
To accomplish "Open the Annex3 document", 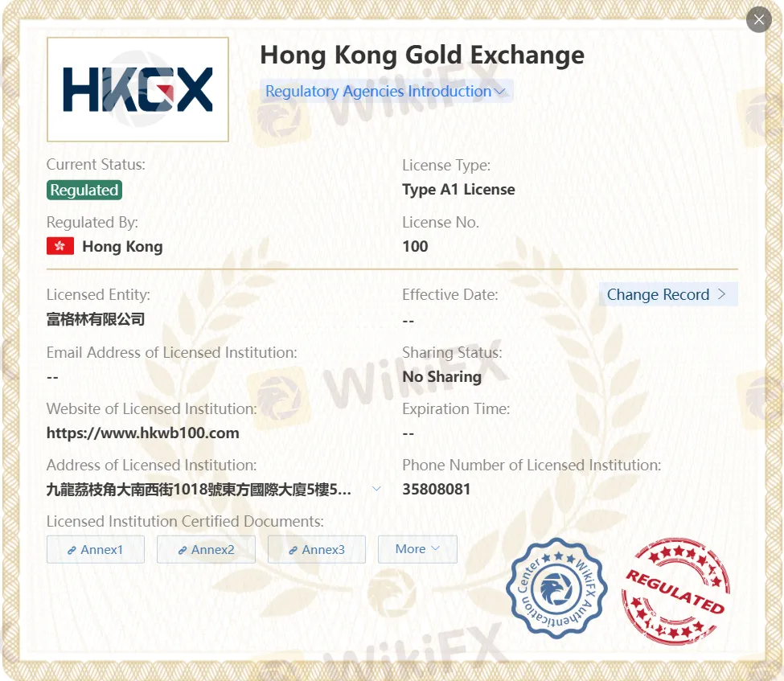I will pyautogui.click(x=317, y=549).
